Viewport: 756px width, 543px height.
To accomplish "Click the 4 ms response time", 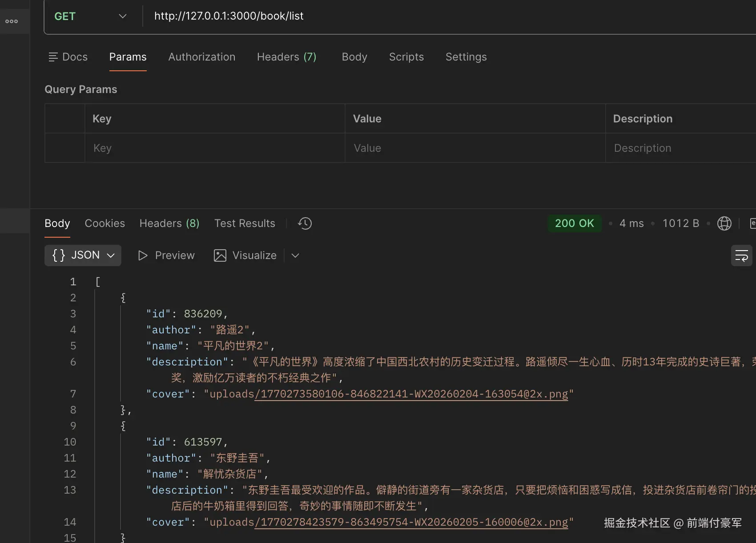I will 631,223.
